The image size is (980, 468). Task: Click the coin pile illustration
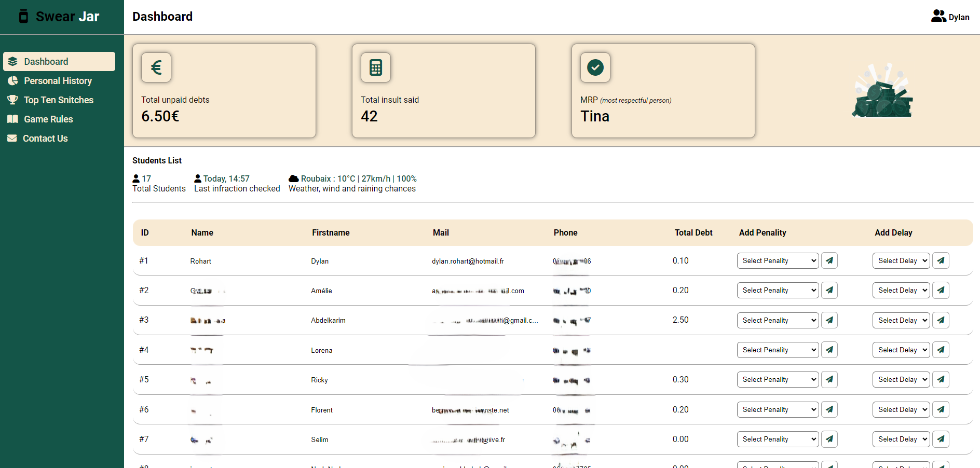(x=882, y=91)
